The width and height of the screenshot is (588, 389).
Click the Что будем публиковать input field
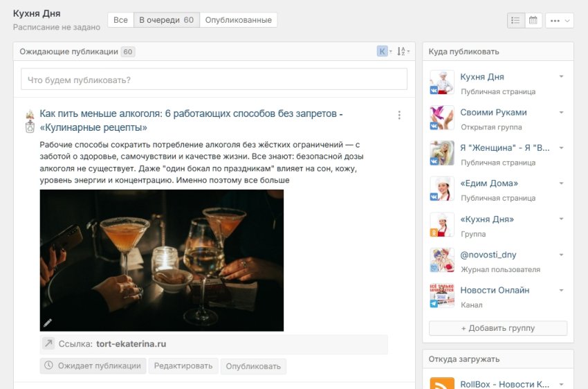pyautogui.click(x=214, y=80)
